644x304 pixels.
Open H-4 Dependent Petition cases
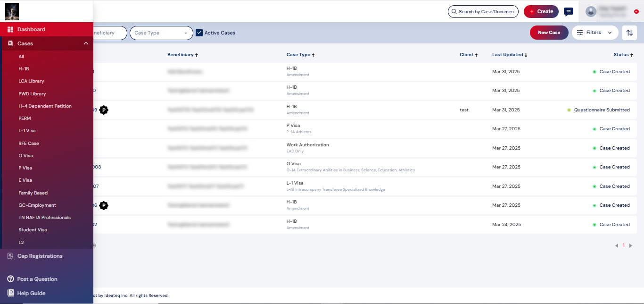[45, 106]
